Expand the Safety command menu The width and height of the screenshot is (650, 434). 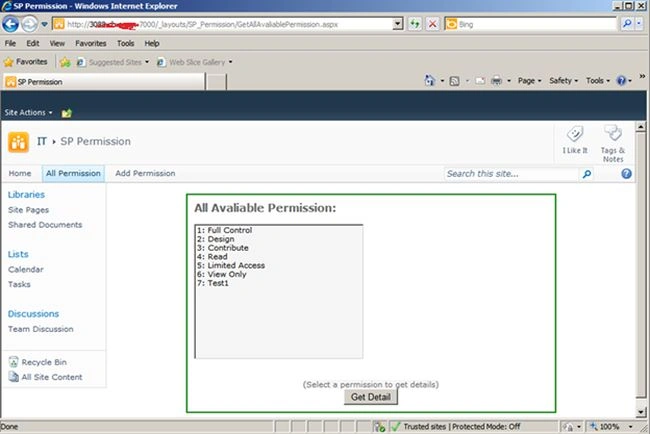coord(563,81)
